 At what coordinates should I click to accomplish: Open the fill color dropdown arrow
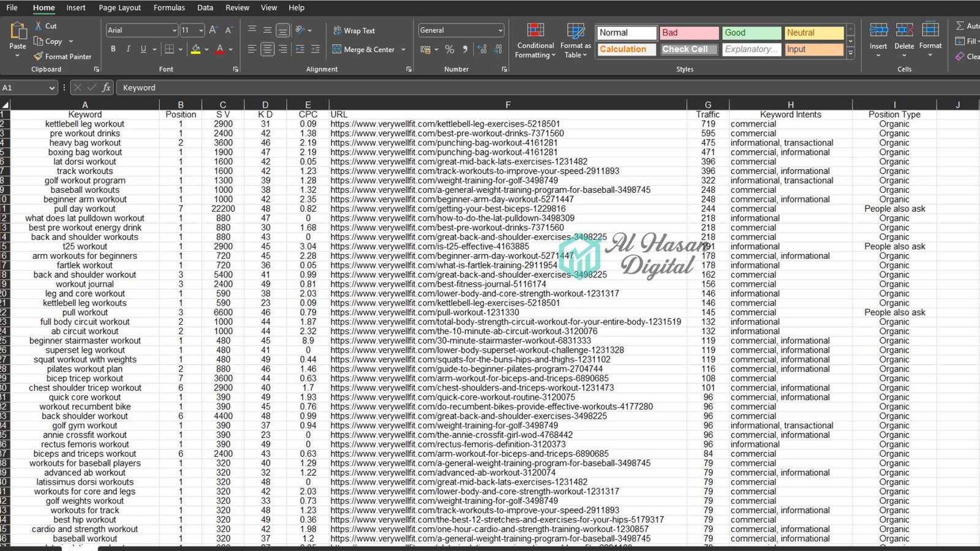click(206, 49)
